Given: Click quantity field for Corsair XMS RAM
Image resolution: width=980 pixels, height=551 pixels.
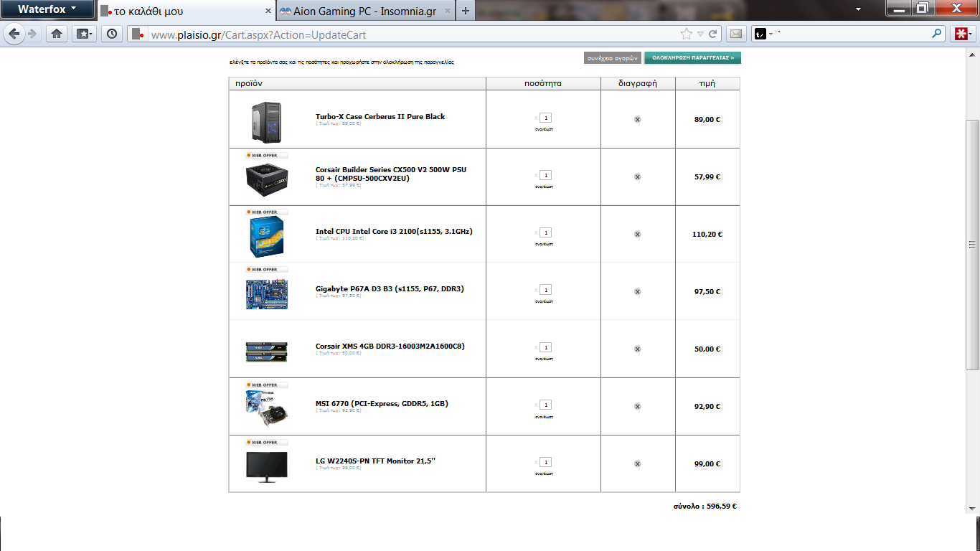Looking at the screenshot, I should click(x=546, y=347).
